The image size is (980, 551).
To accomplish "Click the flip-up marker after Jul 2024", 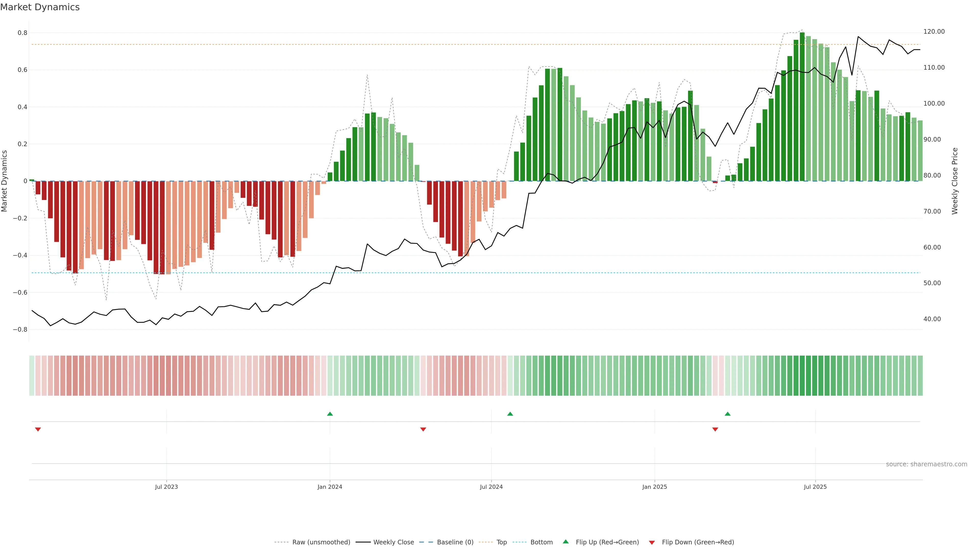I will 510,414.
